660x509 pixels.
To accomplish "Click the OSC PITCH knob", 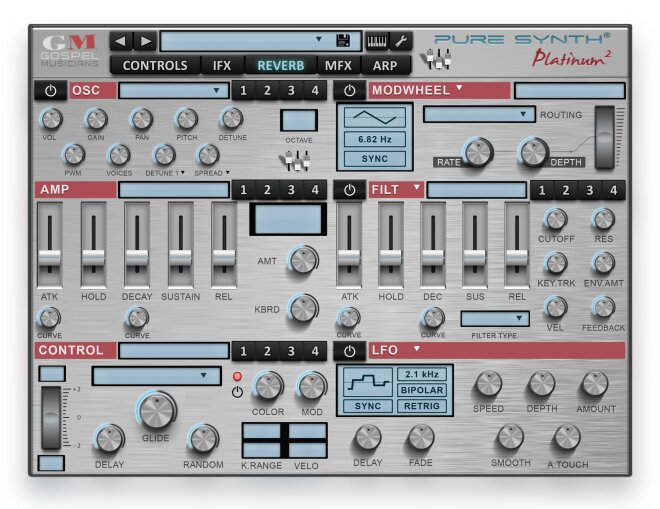I will [187, 119].
